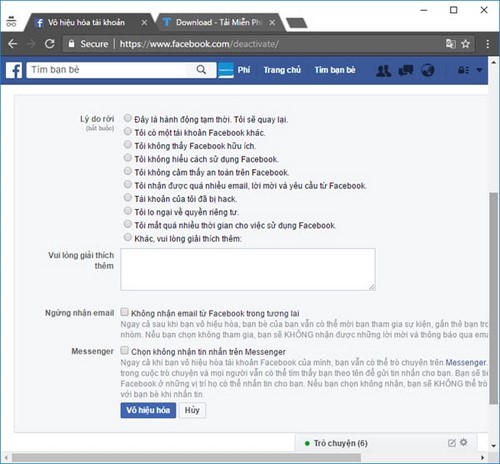Click the new message compose icon
Screen dimensions: 500x464
coord(452,443)
